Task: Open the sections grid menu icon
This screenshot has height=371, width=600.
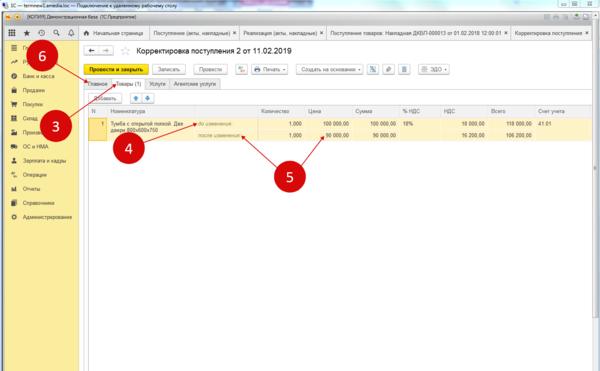Action: coord(12,33)
